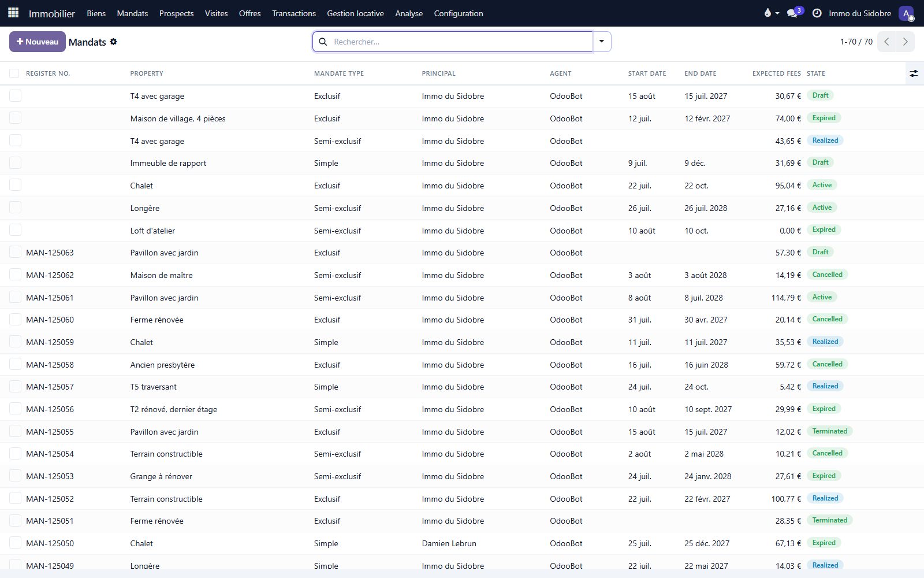Screen dimensions: 924x578
Task: Go to the next page arrow
Action: click(906, 42)
